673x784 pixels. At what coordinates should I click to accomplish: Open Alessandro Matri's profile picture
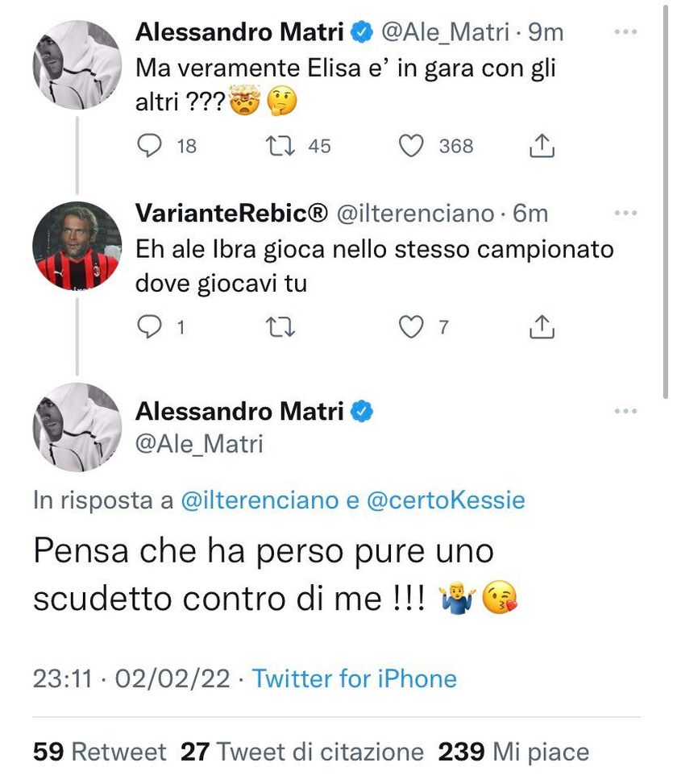click(75, 64)
